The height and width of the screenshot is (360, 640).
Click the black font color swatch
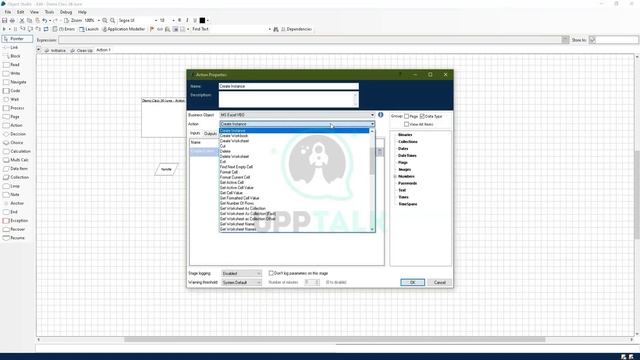[x=202, y=20]
